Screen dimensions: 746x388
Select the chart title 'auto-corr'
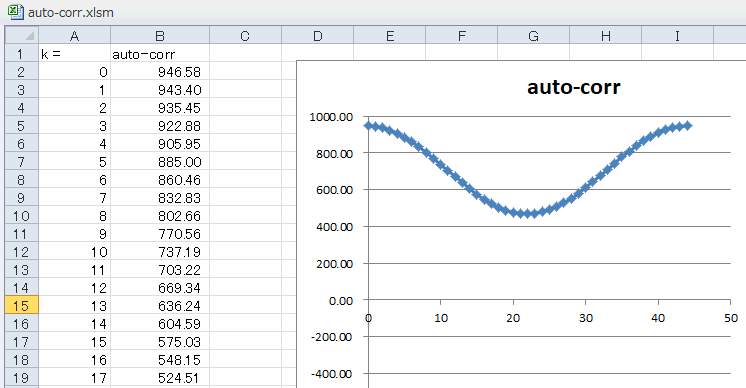[574, 87]
